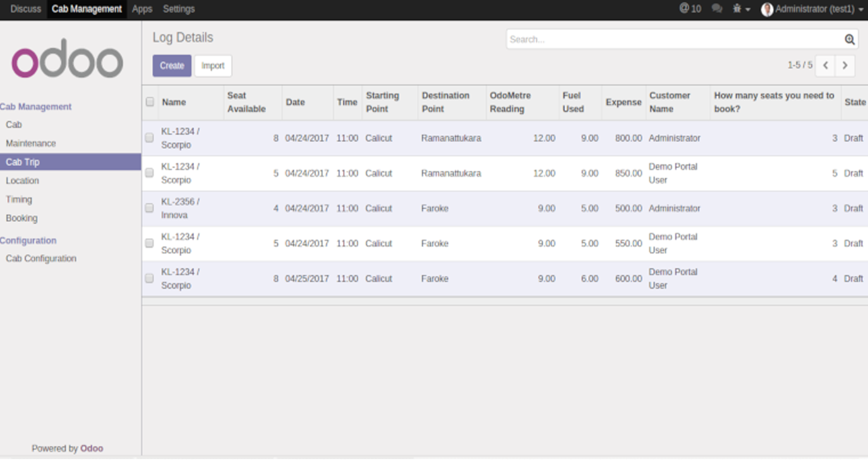This screenshot has height=460, width=868.
Task: Open the @10 mentions indicator
Action: (690, 9)
